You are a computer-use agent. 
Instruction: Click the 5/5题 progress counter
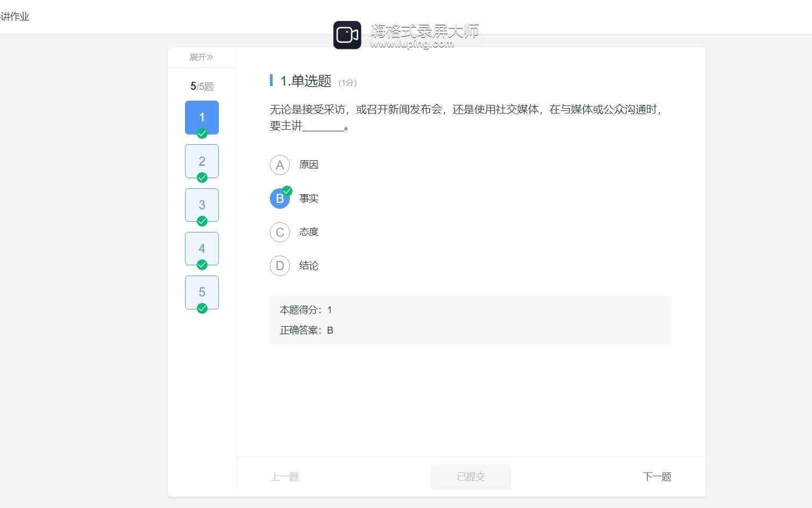202,86
